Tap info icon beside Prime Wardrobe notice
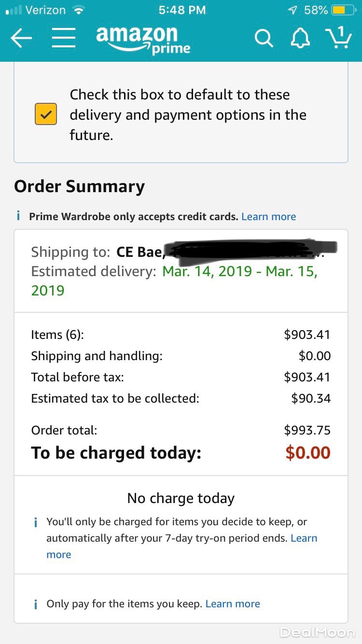Screen dimensions: 362x644 coord(18,216)
